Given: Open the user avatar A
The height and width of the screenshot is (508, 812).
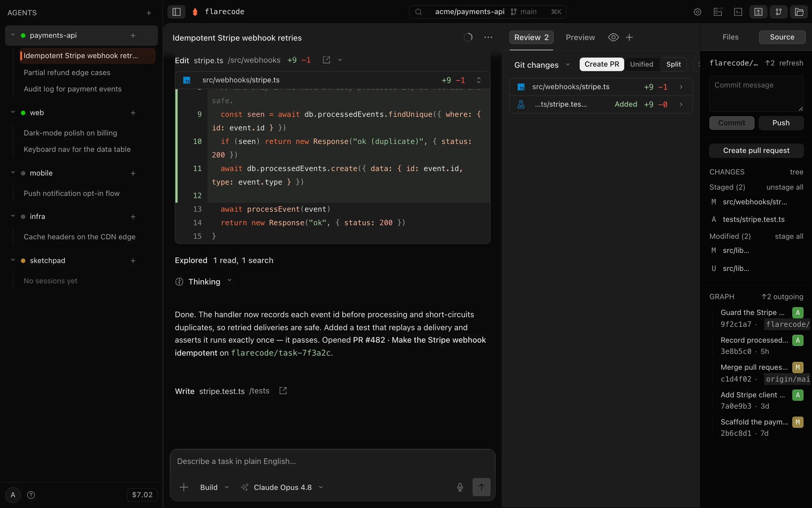Looking at the screenshot, I should click(x=13, y=495).
